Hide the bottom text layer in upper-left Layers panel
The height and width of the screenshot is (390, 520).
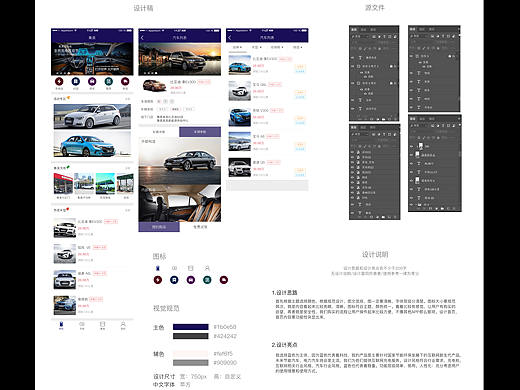pyautogui.click(x=353, y=109)
